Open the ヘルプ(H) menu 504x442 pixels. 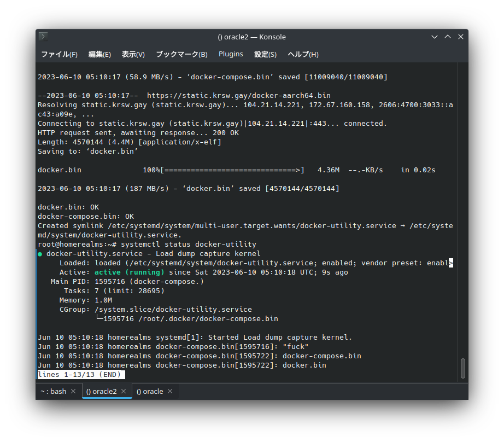point(303,54)
